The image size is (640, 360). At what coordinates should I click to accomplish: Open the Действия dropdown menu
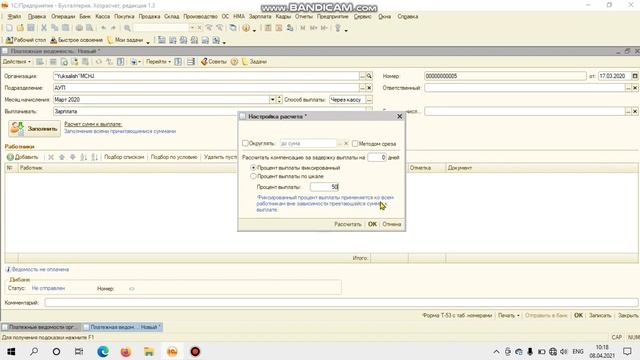[17, 62]
